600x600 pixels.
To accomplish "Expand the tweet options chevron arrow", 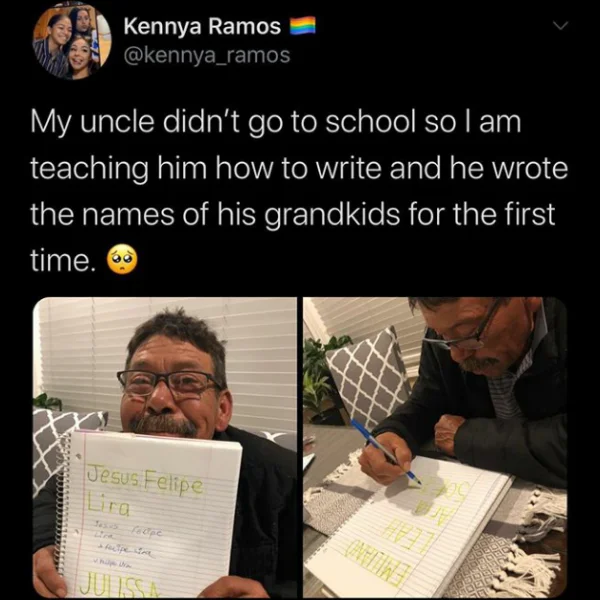I will point(561,26).
